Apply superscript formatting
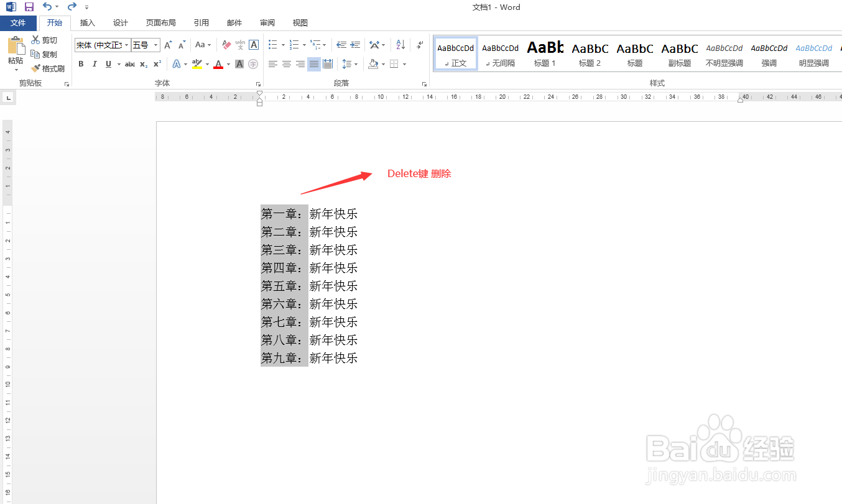The height and width of the screenshot is (504, 842). [x=157, y=64]
